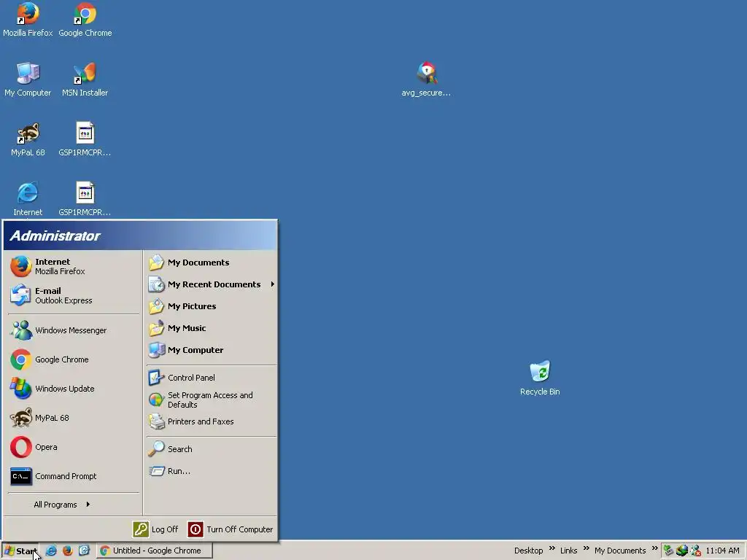Open My Documents in Start menu

212,262
